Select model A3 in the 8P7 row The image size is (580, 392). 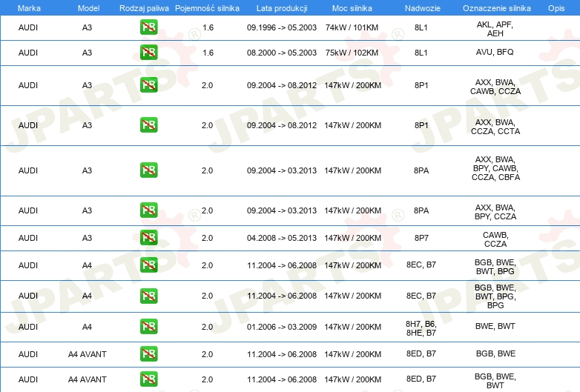click(x=87, y=238)
